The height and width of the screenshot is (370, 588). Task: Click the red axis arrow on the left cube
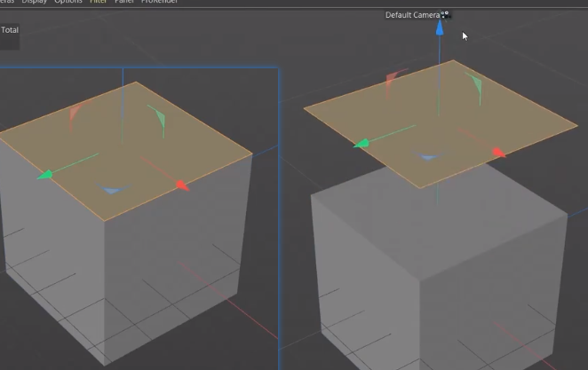tap(183, 185)
